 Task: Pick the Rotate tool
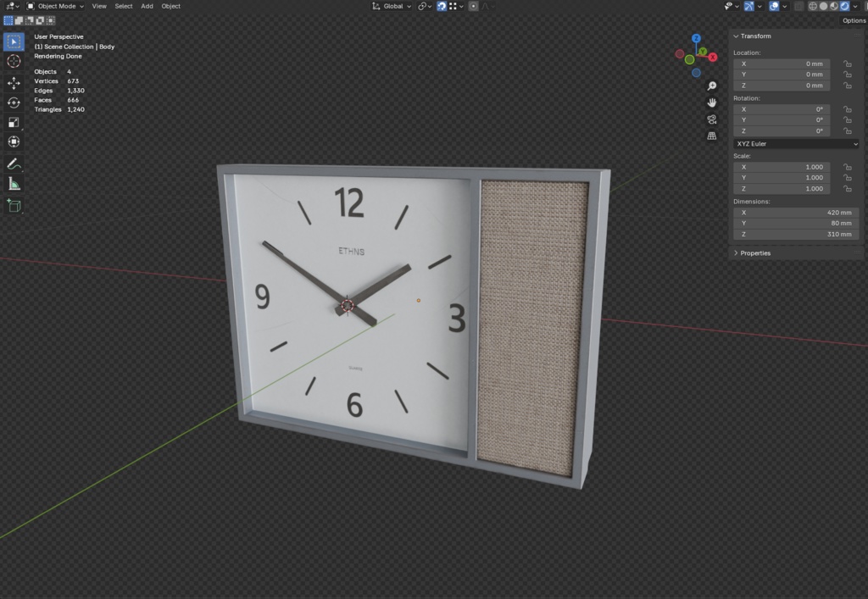(x=14, y=103)
